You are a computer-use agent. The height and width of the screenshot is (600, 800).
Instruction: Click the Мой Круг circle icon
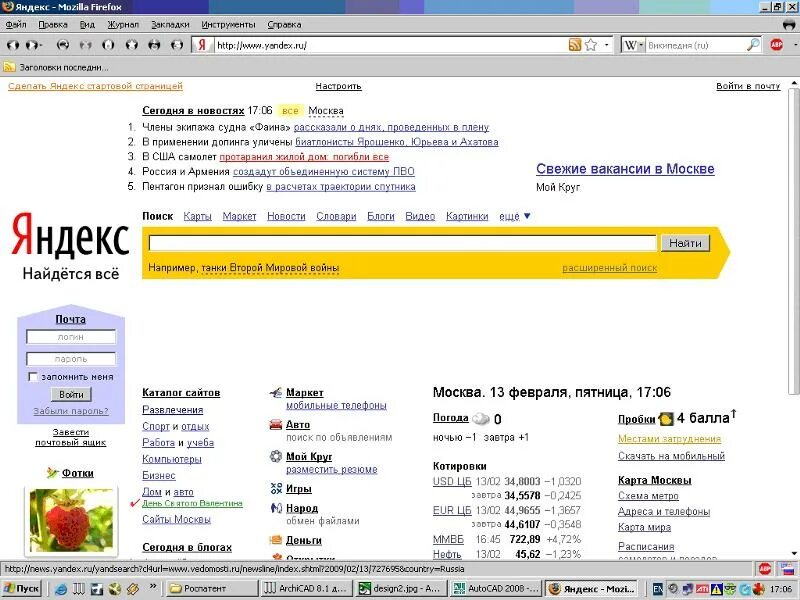pyautogui.click(x=276, y=456)
